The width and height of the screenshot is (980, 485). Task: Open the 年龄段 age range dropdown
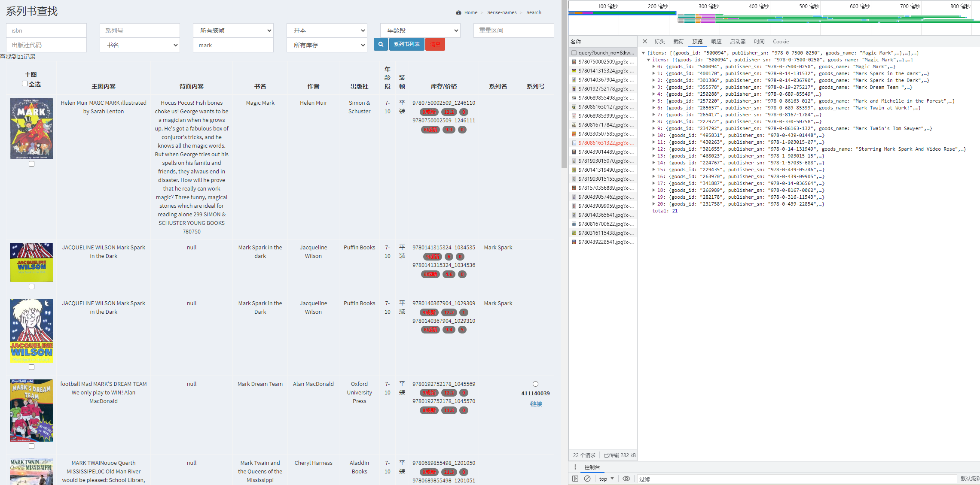tap(420, 30)
